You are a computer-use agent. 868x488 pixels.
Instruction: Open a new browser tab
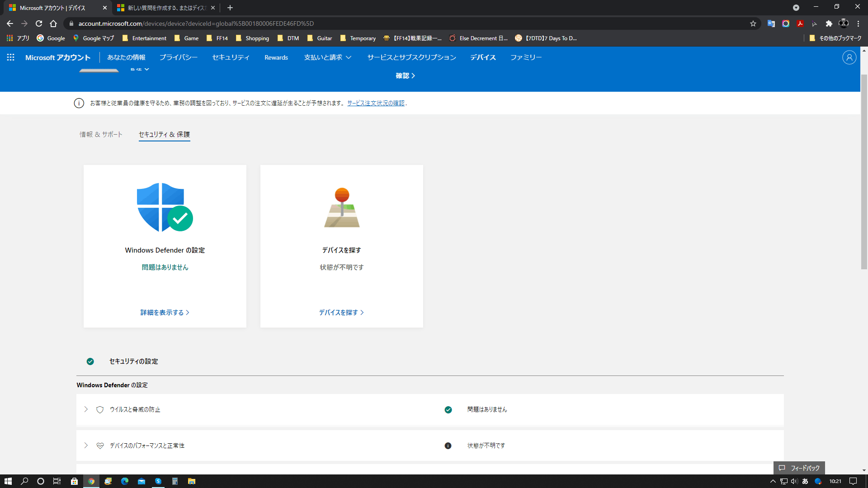point(230,8)
